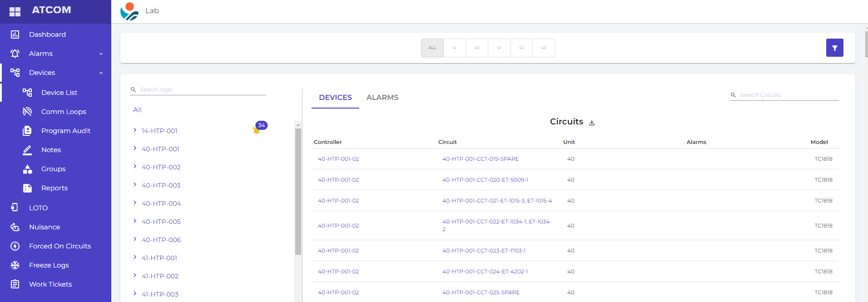This screenshot has width=868, height=302.
Task: Click the filter funnel button
Action: tap(834, 48)
